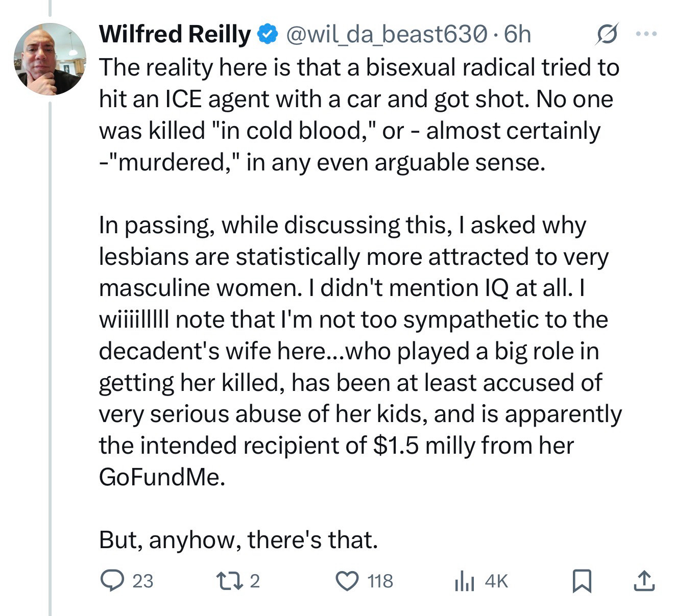Click the 118 likes count
Image resolution: width=674 pixels, height=616 pixels.
pos(380,581)
